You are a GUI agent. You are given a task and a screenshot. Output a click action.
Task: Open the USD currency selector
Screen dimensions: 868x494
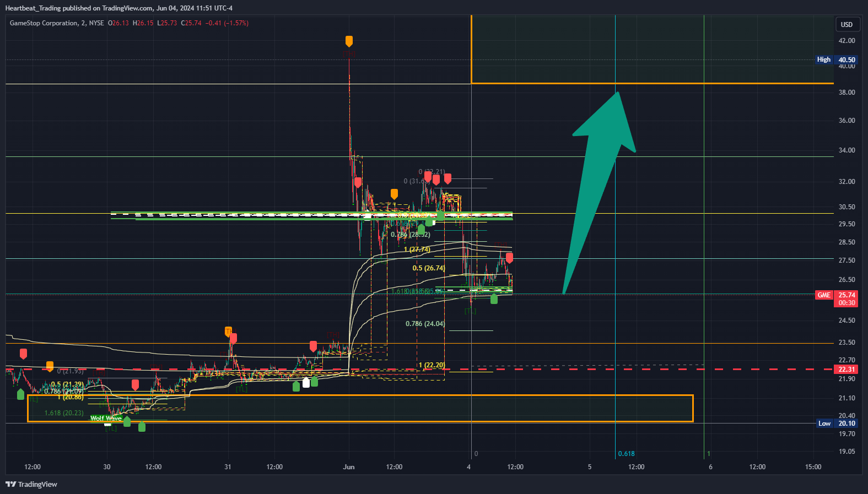(x=847, y=24)
